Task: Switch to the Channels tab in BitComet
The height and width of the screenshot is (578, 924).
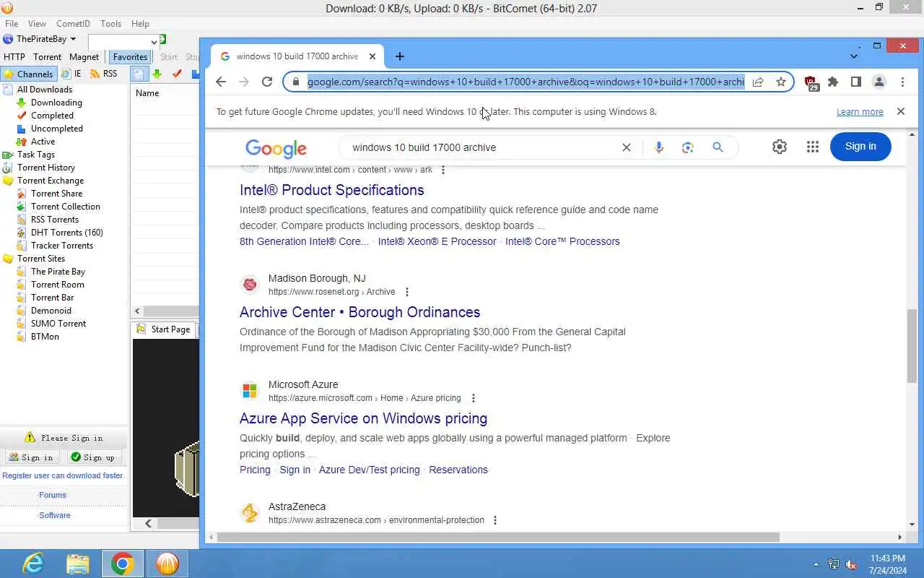Action: (28, 74)
